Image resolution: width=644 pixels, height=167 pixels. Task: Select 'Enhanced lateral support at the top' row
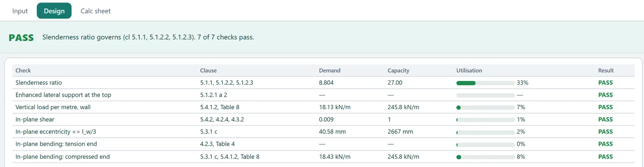pyautogui.click(x=323, y=95)
